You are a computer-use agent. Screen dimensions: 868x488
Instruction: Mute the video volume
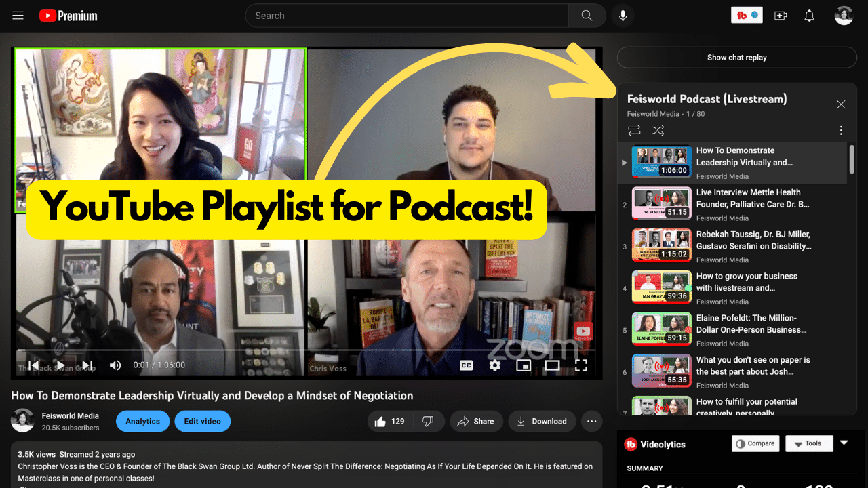pos(115,365)
